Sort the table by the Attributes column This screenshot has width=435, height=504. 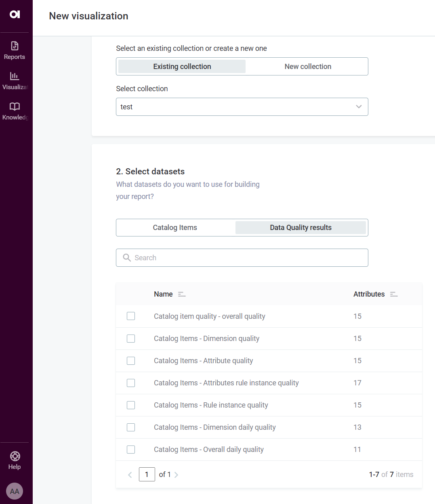coord(394,294)
